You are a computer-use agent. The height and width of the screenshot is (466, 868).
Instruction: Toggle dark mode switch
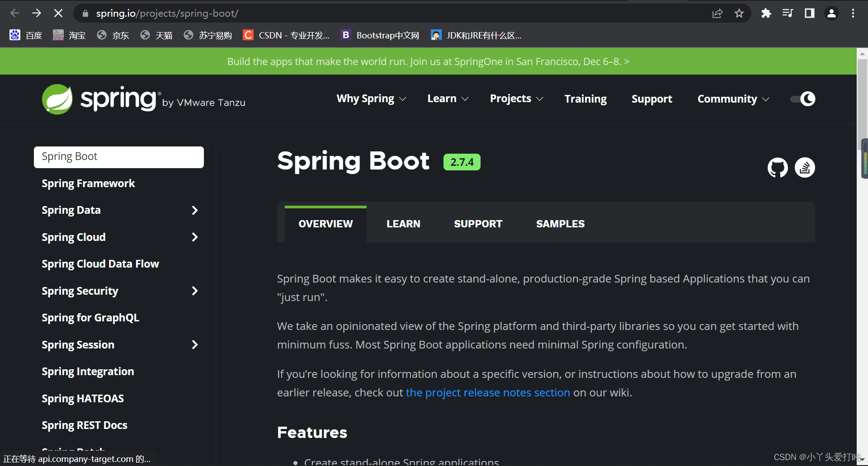802,99
